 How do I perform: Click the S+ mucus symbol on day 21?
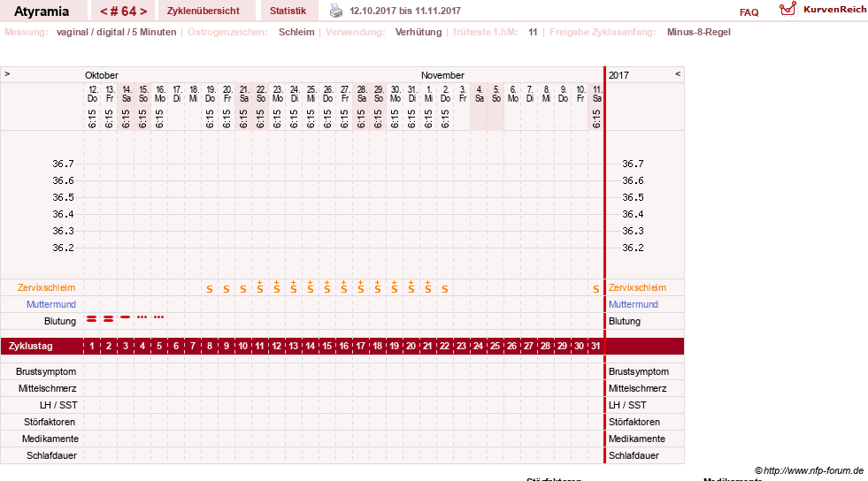pyautogui.click(x=428, y=286)
